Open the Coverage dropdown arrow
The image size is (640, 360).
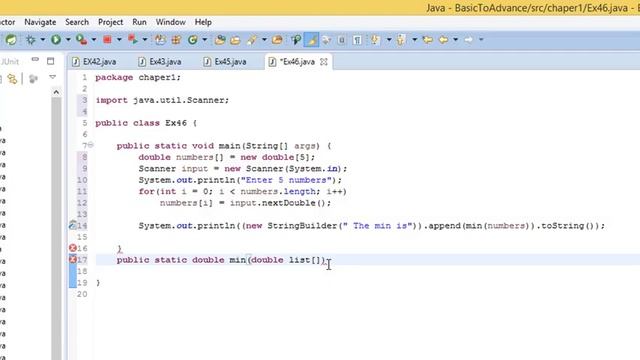coord(93,40)
